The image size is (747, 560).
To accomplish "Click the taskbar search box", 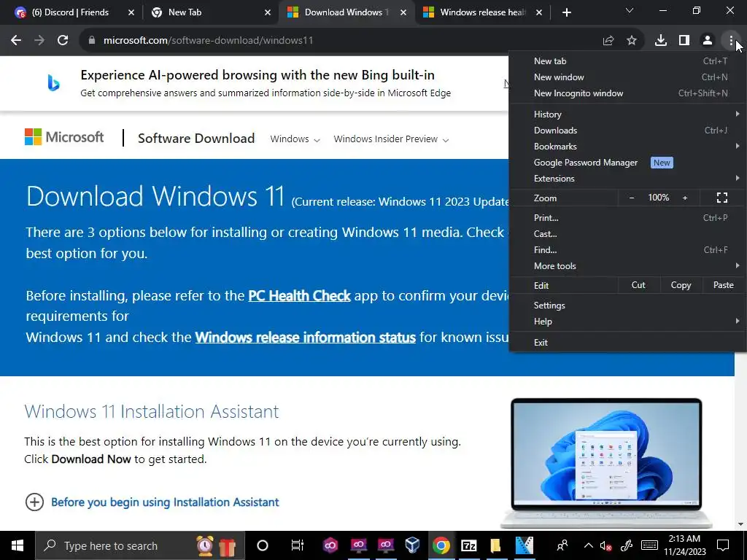I will 140,545.
